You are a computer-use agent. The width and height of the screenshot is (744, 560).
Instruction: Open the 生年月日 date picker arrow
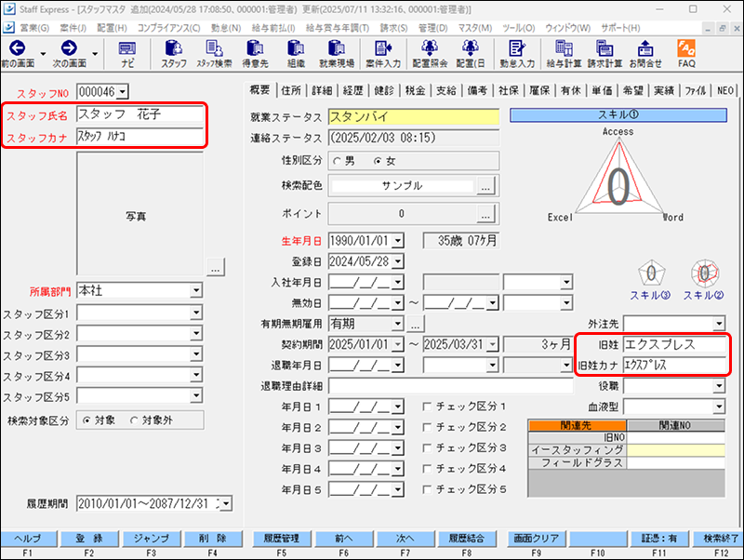coord(398,241)
